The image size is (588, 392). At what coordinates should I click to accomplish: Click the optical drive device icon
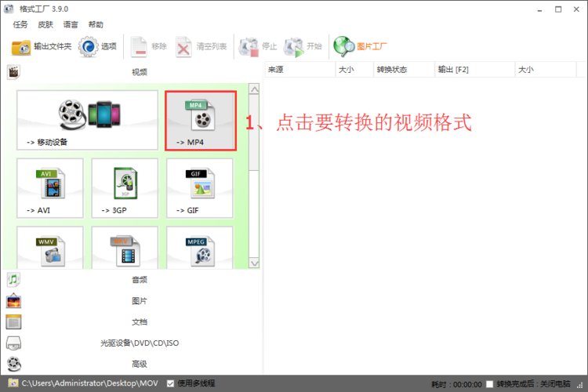tap(13, 343)
